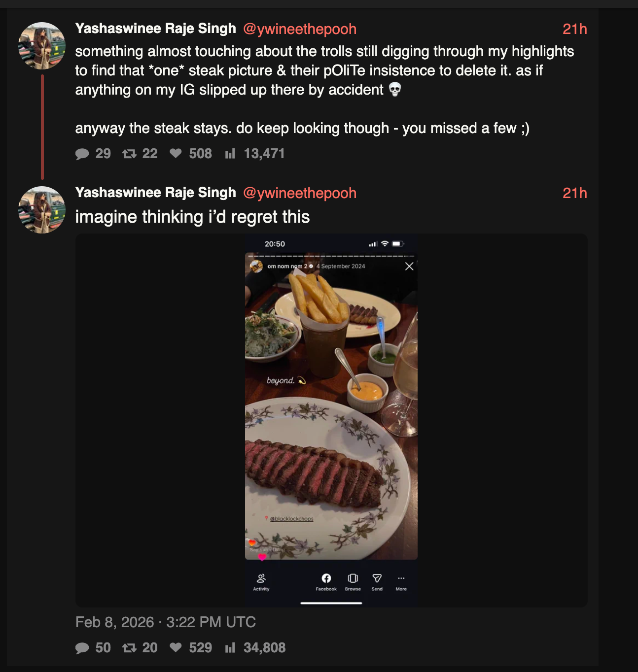Click the author name on the second tweet
The height and width of the screenshot is (672, 638).
tap(156, 193)
